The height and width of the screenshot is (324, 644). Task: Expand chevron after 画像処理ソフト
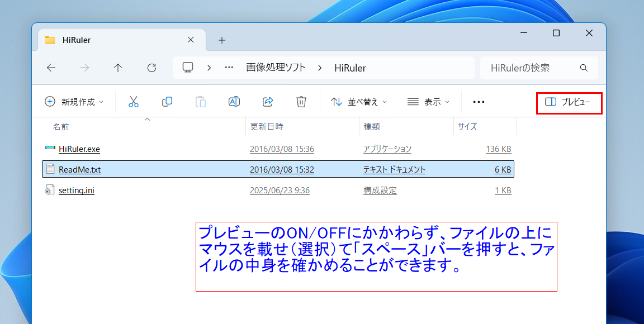(x=320, y=68)
